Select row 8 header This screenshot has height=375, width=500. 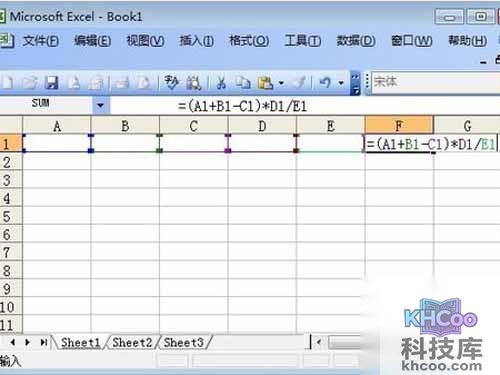pyautogui.click(x=11, y=270)
